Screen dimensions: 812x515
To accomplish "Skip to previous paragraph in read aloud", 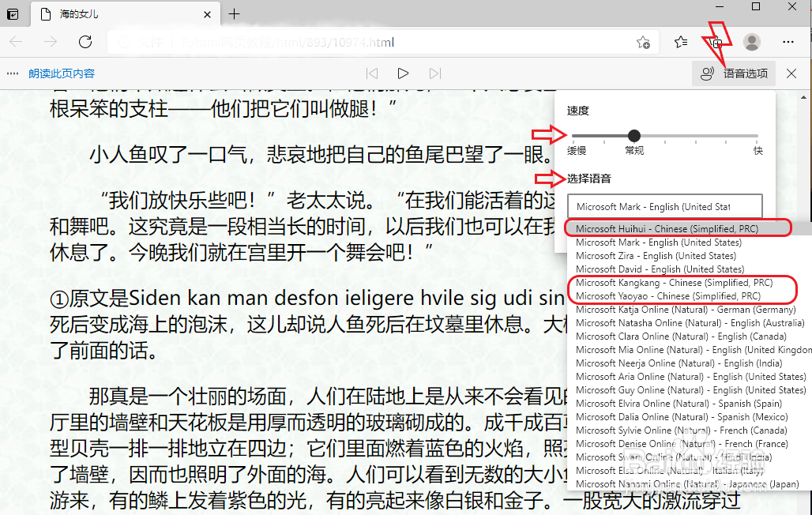I will click(372, 73).
